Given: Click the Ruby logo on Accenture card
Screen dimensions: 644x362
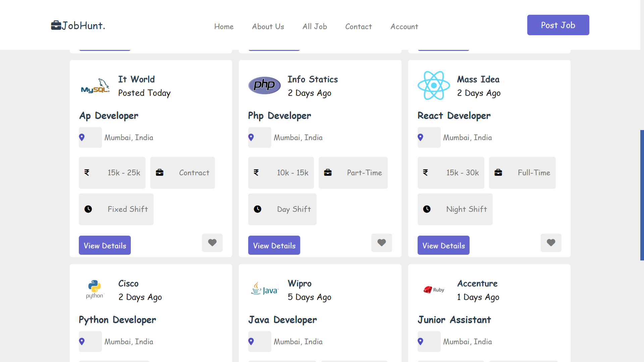Looking at the screenshot, I should click(434, 290).
